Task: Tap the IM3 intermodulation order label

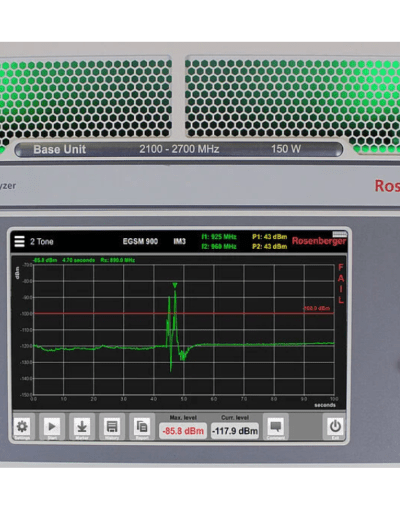Action: [x=179, y=241]
